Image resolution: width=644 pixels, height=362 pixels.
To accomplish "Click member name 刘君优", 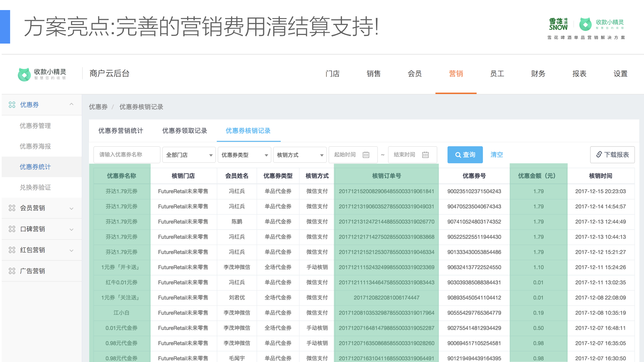I will point(237,298).
